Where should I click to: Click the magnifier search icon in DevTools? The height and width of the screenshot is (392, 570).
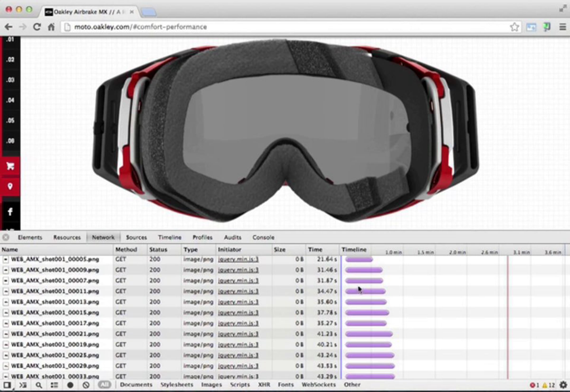[38, 385]
